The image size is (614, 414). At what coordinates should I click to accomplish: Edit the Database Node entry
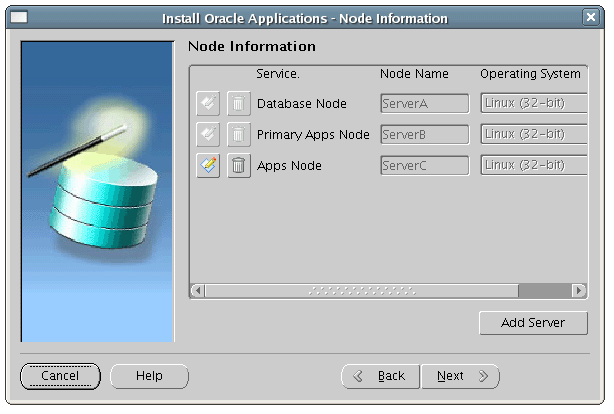point(208,103)
